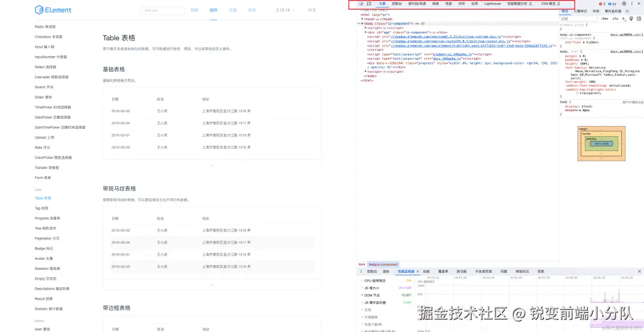Close the 性能监视器 drawer tab
This screenshot has width=644, height=332.
[418, 272]
